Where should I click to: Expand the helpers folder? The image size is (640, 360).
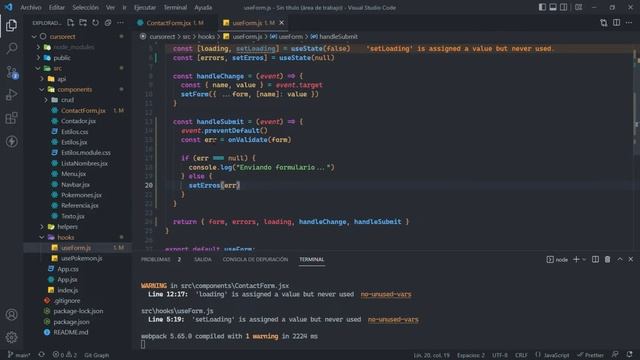pos(42,227)
